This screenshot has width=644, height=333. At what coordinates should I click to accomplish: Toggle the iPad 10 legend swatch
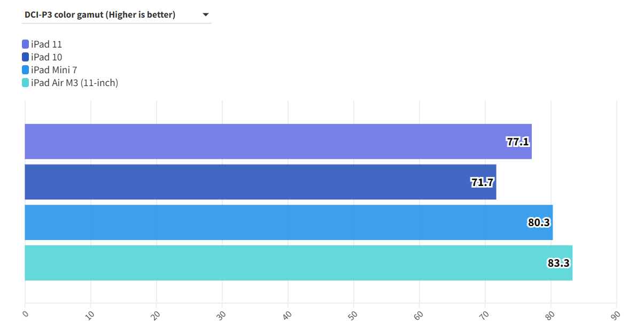26,57
